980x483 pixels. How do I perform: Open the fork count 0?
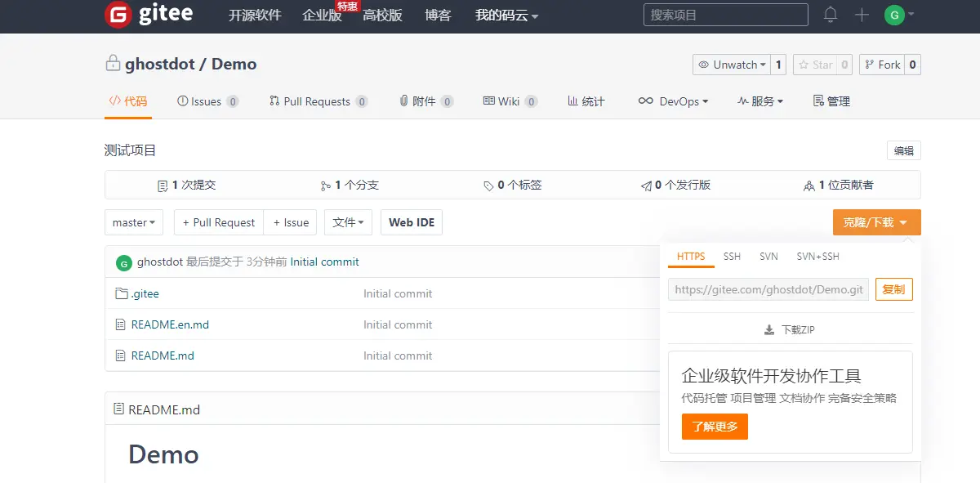[912, 65]
